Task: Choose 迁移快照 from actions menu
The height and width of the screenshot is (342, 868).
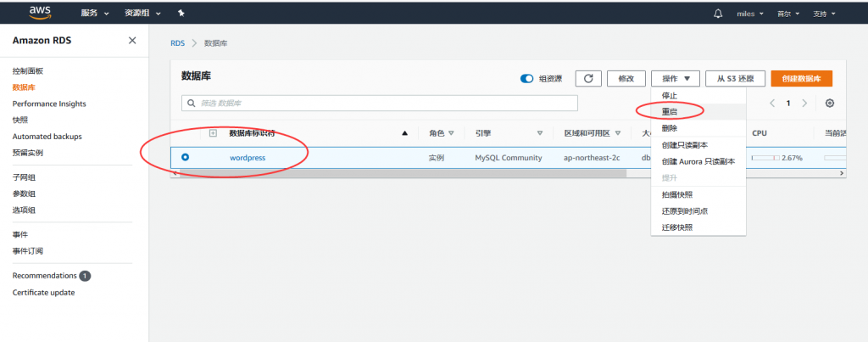Action: click(698, 227)
